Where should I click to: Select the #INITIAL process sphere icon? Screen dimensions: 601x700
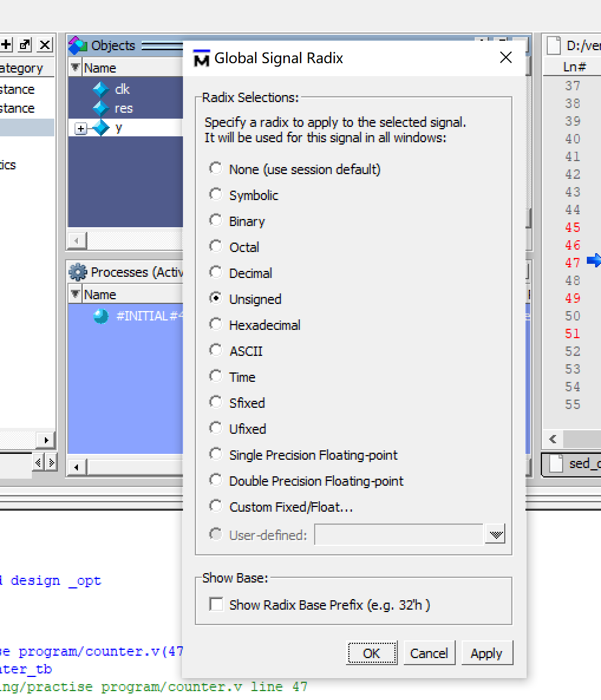101,316
